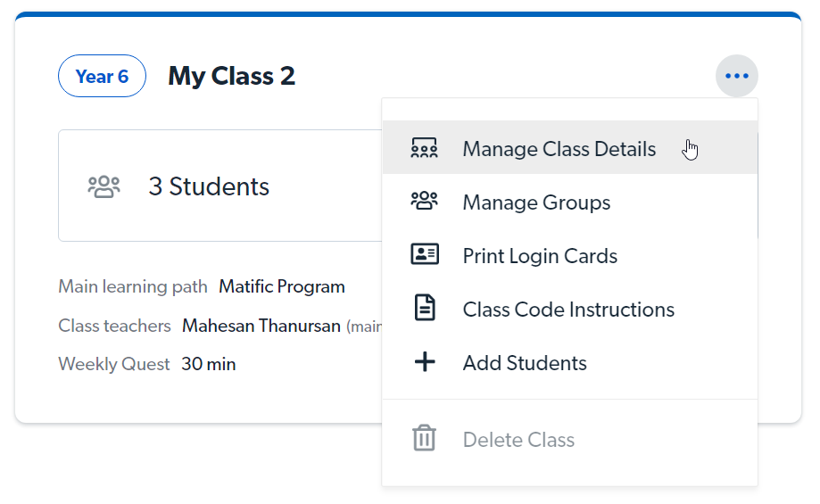Select the Delete Class menu entry
The width and height of the screenshot is (820, 504).
tap(518, 440)
